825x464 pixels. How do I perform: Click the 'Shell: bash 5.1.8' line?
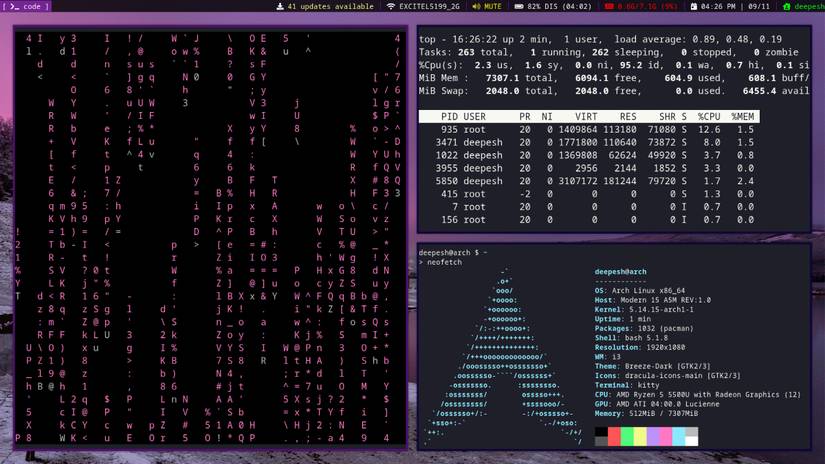pos(631,338)
